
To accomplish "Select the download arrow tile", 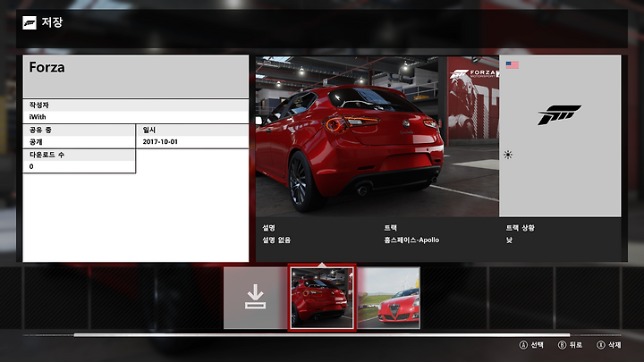I will click(x=255, y=298).
